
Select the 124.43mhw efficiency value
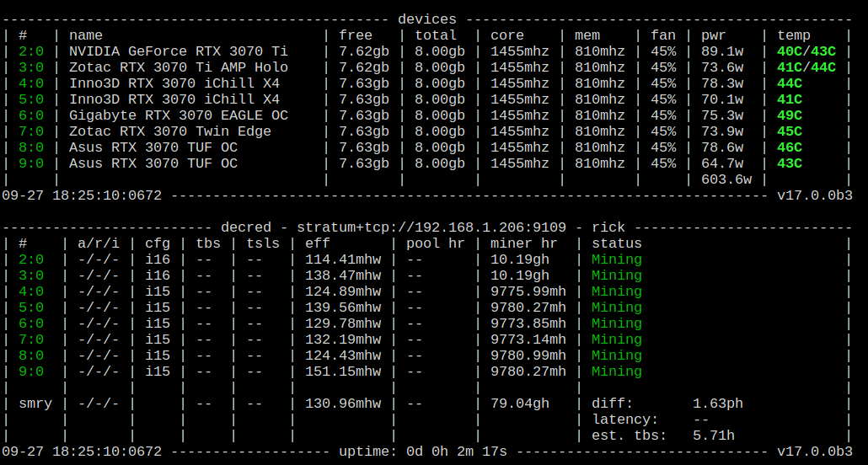343,356
